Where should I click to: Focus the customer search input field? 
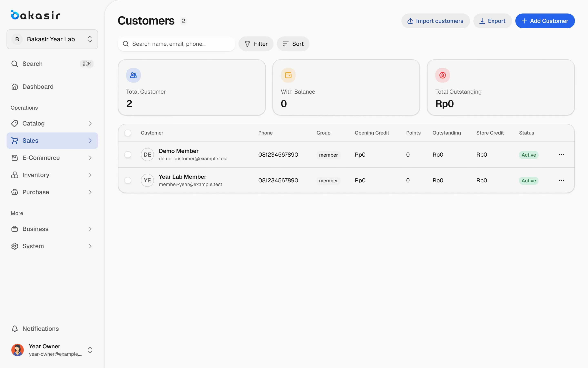click(x=176, y=44)
